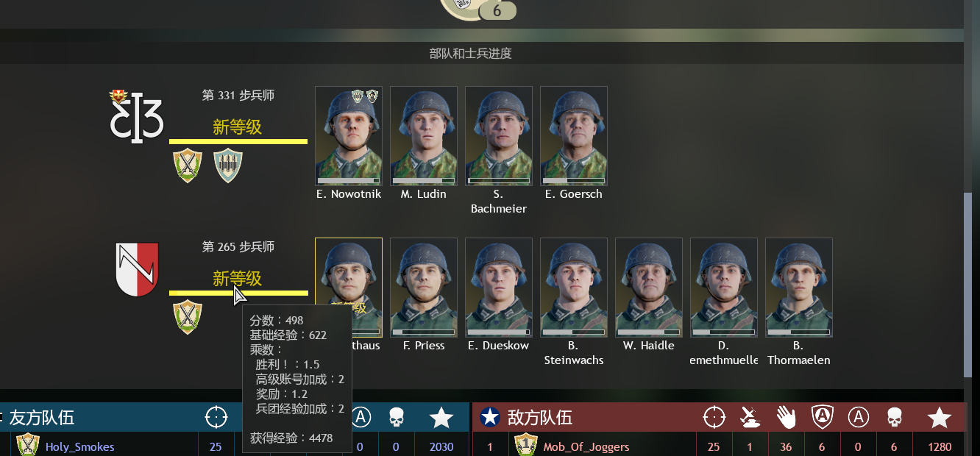Click the skull deaths icon in the enemy team header

tap(894, 418)
